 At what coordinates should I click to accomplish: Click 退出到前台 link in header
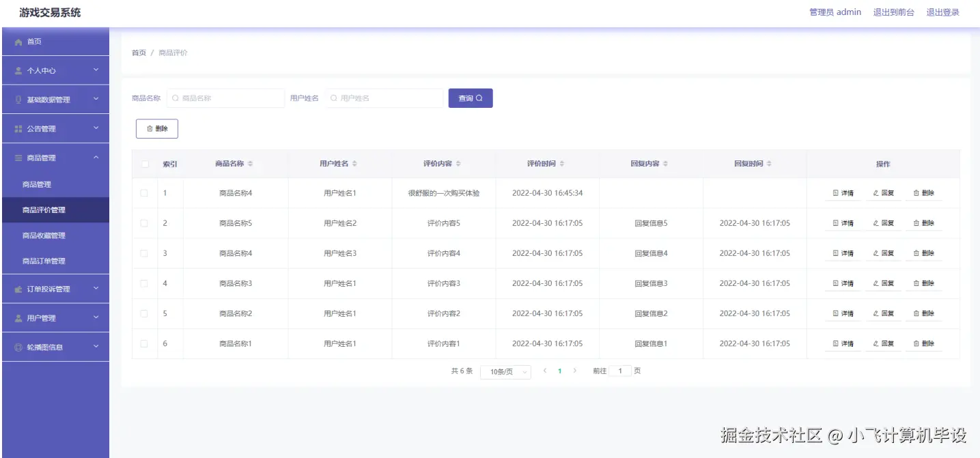coord(893,12)
